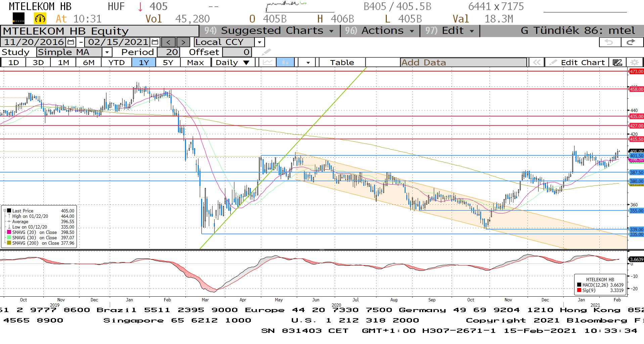Click the 355.00 price level label
644x344 pixels.
coord(636,211)
